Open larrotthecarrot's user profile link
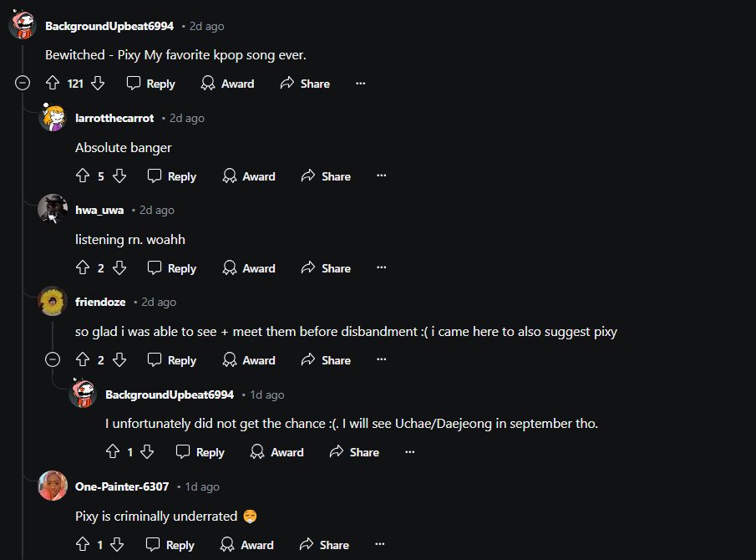This screenshot has height=560, width=756. point(114,118)
